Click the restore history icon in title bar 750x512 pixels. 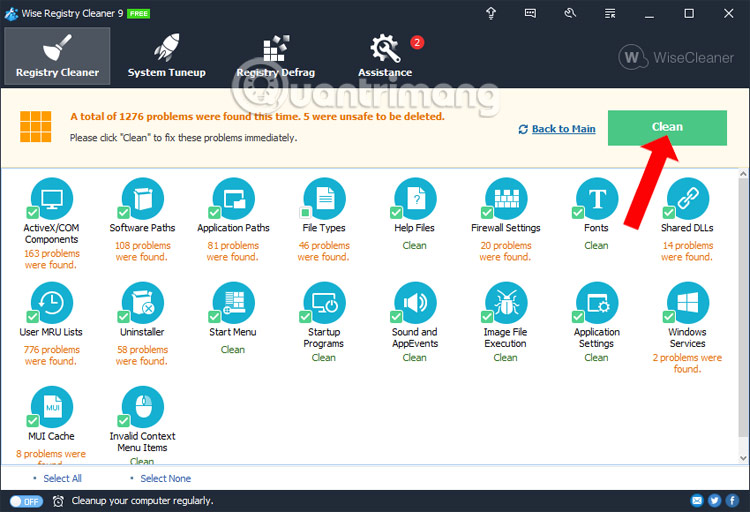tap(570, 13)
